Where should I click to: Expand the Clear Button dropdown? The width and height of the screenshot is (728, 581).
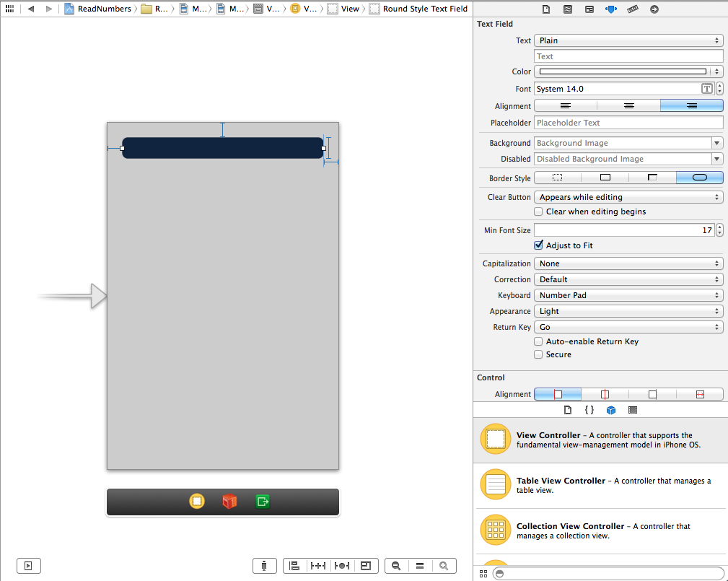(628, 197)
